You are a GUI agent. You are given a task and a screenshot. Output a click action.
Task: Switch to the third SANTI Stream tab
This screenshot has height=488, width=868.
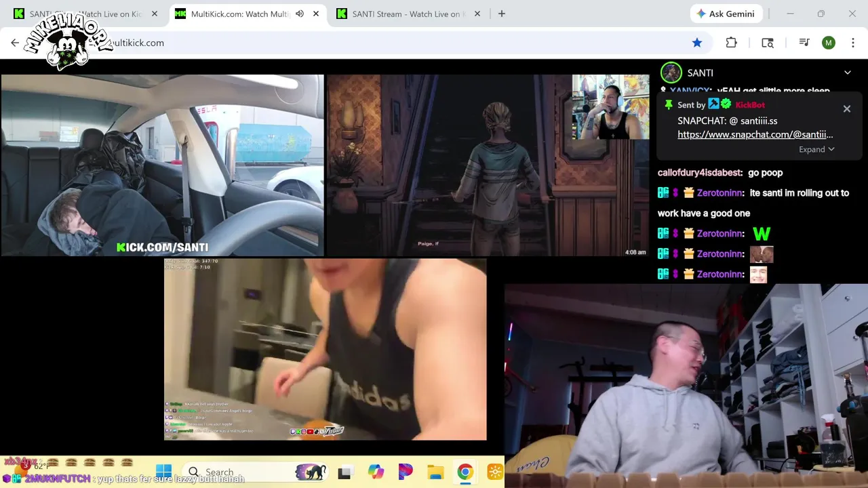coord(407,14)
